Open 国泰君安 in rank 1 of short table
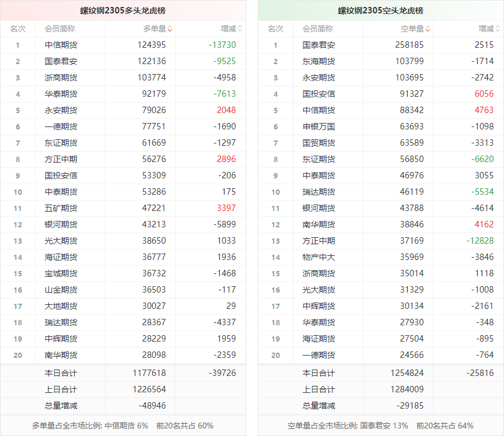 [318, 45]
